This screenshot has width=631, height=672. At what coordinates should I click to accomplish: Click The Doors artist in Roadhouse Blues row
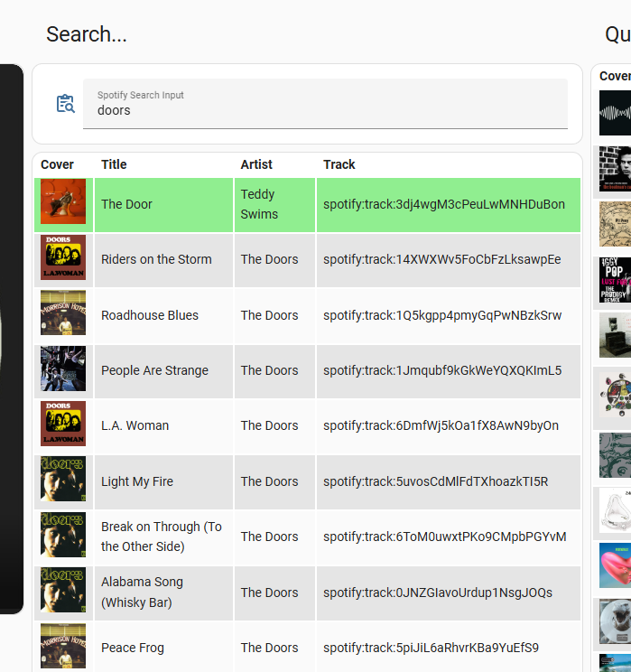269,315
